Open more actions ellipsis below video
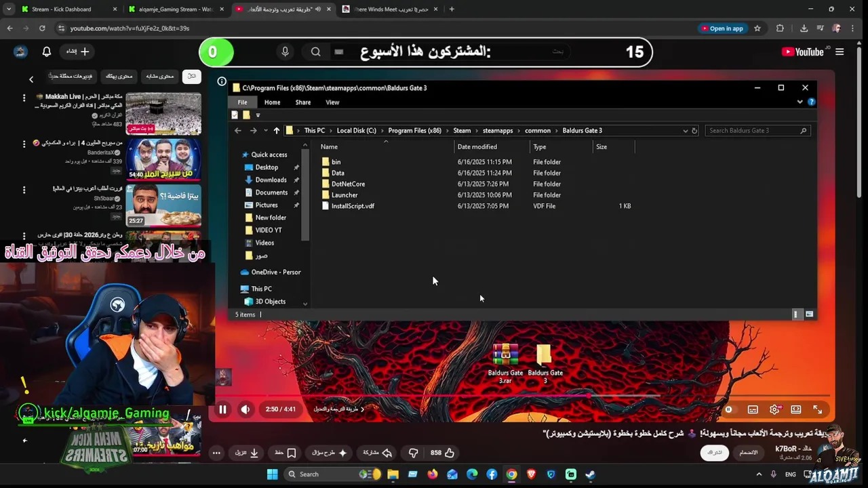The width and height of the screenshot is (868, 488). [x=216, y=453]
